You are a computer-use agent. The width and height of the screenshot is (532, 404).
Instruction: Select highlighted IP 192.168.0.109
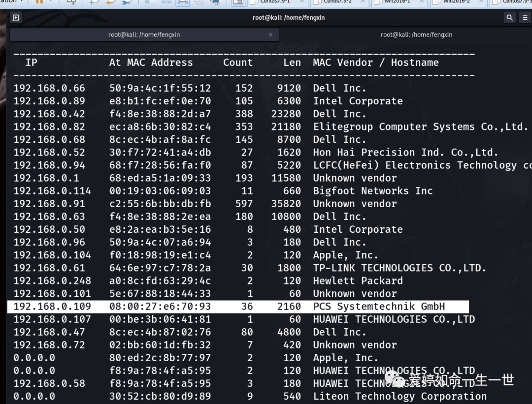point(52,307)
